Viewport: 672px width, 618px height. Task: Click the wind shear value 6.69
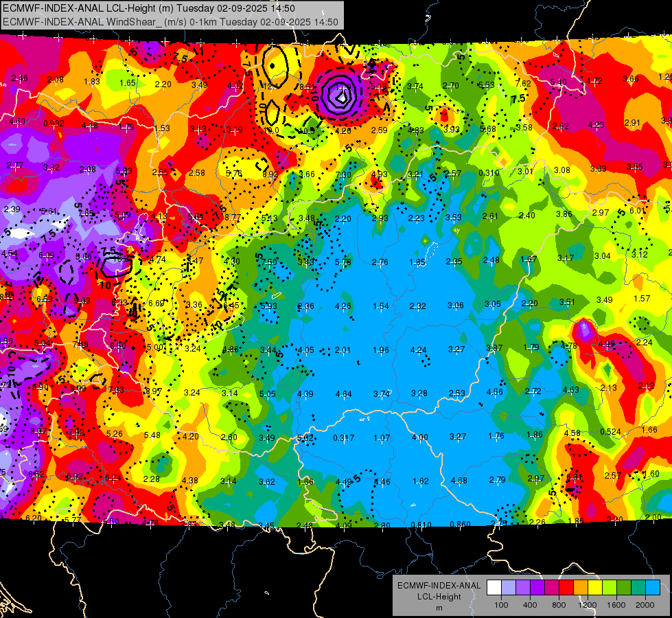157,304
